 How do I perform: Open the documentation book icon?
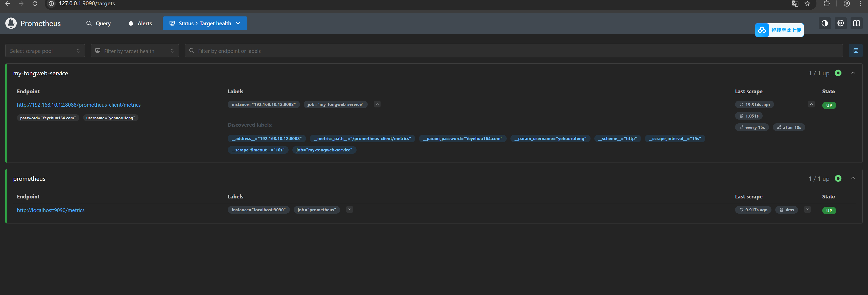tap(857, 23)
